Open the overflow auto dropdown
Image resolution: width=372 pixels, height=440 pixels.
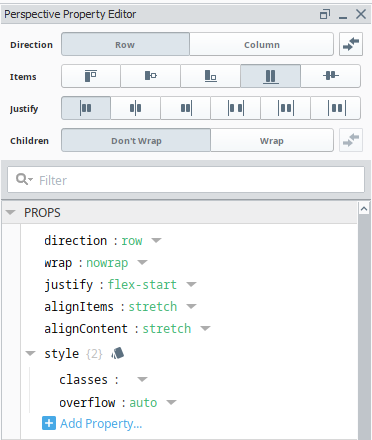[x=171, y=402]
